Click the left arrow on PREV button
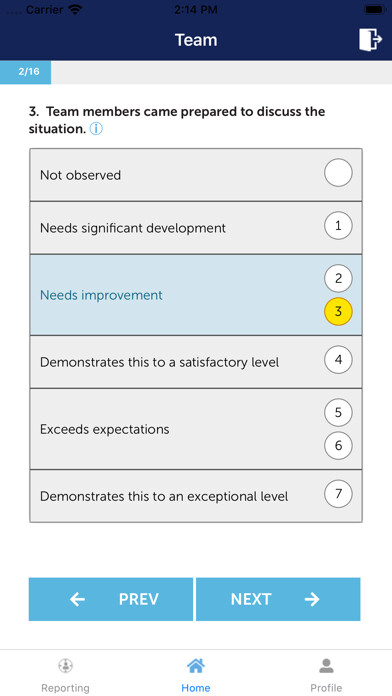392x696 pixels. point(77,599)
